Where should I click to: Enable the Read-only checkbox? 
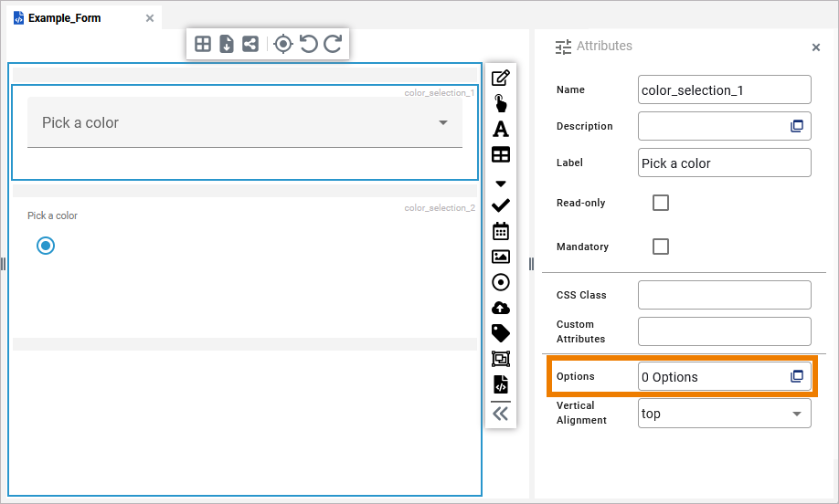click(660, 203)
